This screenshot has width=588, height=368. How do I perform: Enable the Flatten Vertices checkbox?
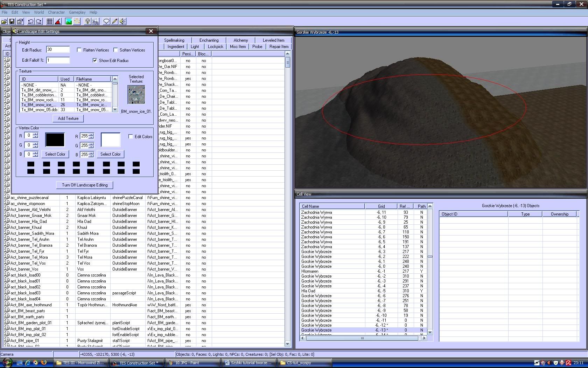coord(79,50)
